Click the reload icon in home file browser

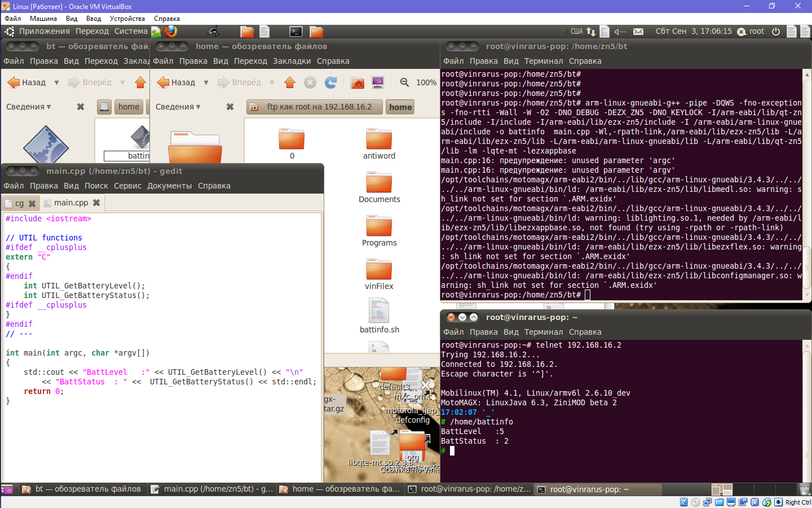[331, 82]
